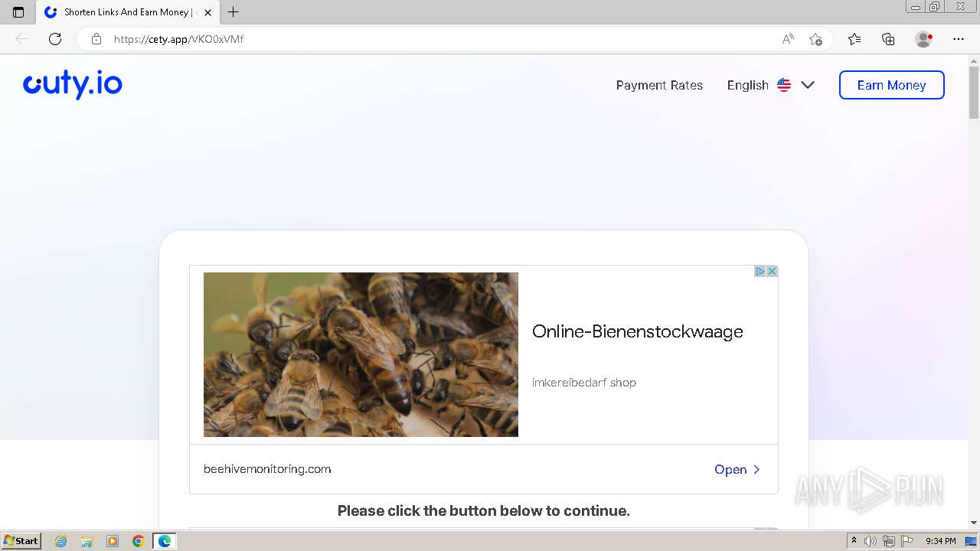
Task: Click the Earn Money button
Action: pyautogui.click(x=892, y=85)
